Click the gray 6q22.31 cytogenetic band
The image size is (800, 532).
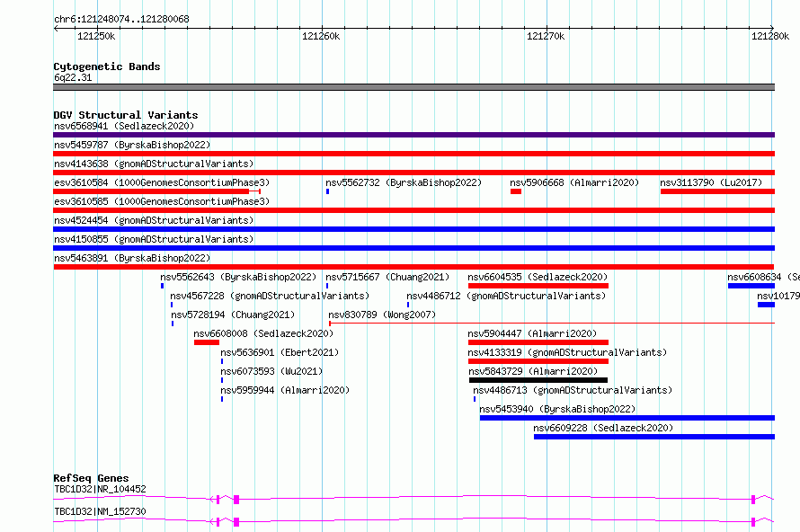[x=413, y=87]
